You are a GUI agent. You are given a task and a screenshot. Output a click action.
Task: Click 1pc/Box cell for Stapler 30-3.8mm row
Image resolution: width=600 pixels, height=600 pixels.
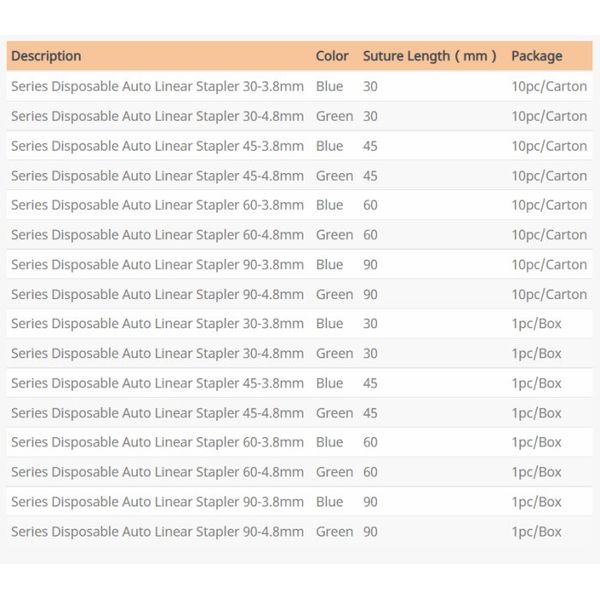pyautogui.click(x=536, y=324)
